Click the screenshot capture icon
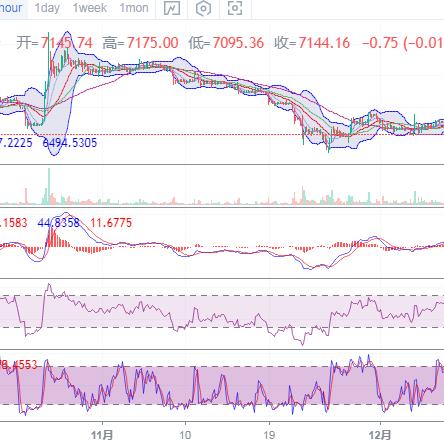This screenshot has height=444, width=444. pos(235,8)
